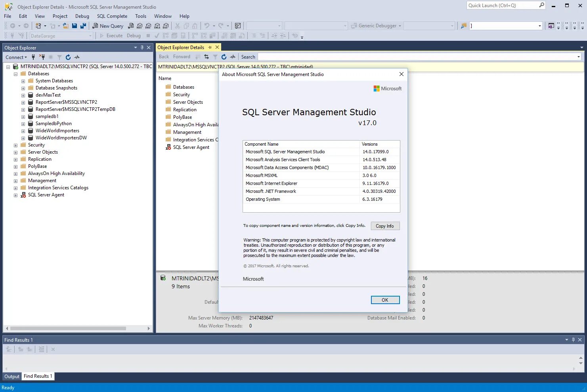Image resolution: width=587 pixels, height=392 pixels.
Task: Select 'Microsoft Analysis Services Client Tools' row
Action: (x=321, y=160)
